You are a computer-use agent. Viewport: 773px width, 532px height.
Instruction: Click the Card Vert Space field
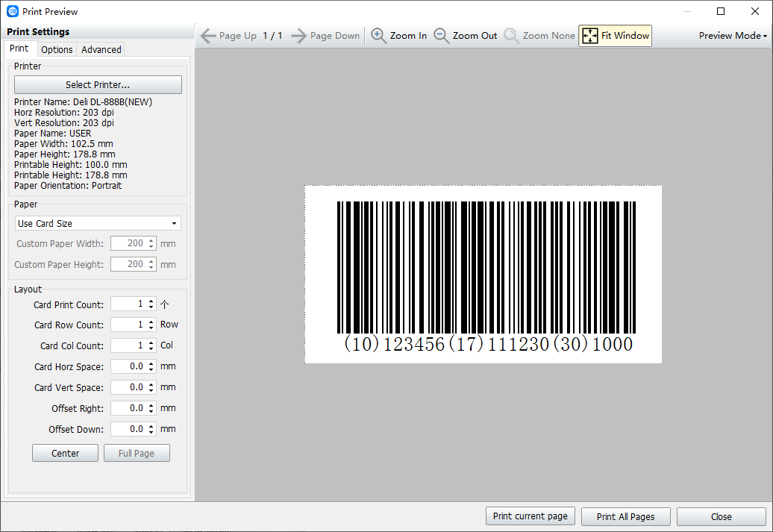[x=128, y=387]
